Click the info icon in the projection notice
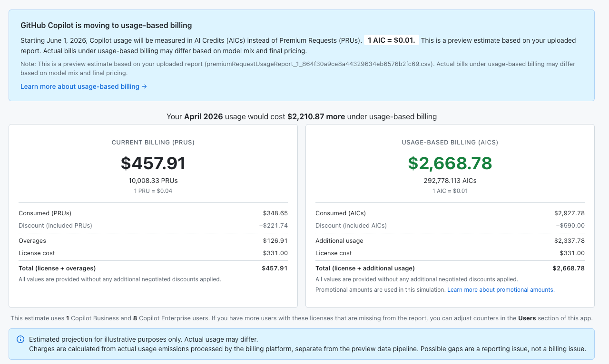The height and width of the screenshot is (364, 609). 20,339
